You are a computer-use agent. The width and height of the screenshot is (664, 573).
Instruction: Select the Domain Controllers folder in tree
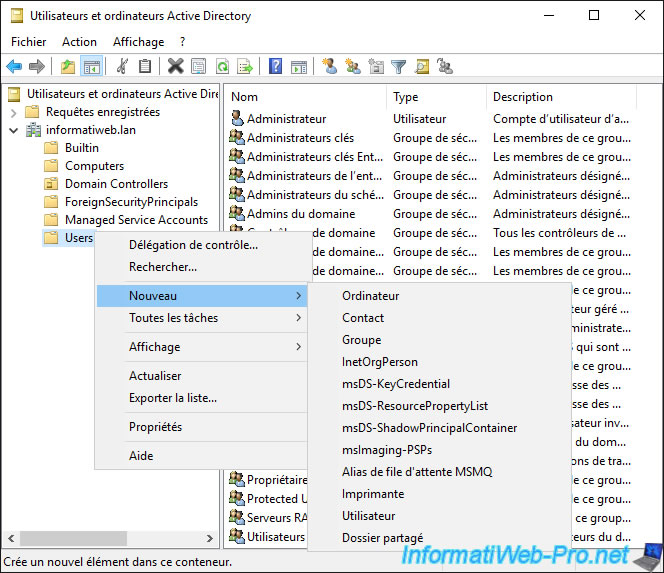pos(116,184)
